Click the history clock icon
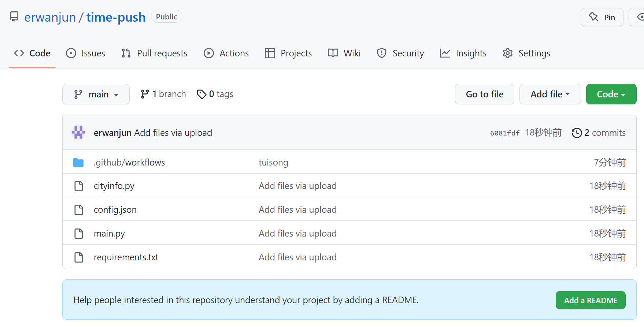The height and width of the screenshot is (327, 644). point(577,133)
